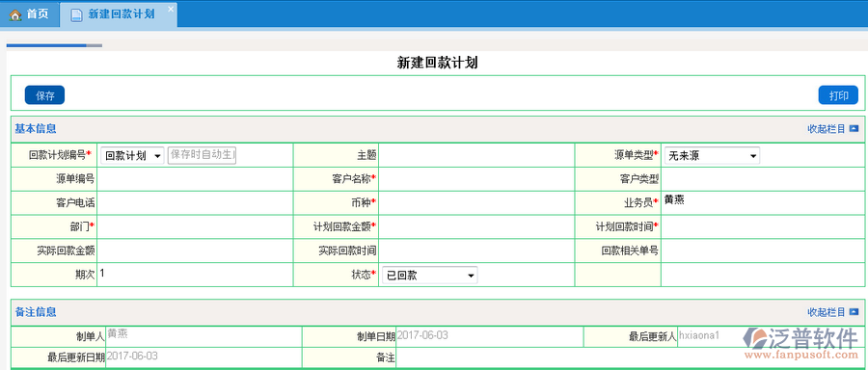
Task: Collapse 备注信息 section via arrow icon
Action: pos(854,312)
